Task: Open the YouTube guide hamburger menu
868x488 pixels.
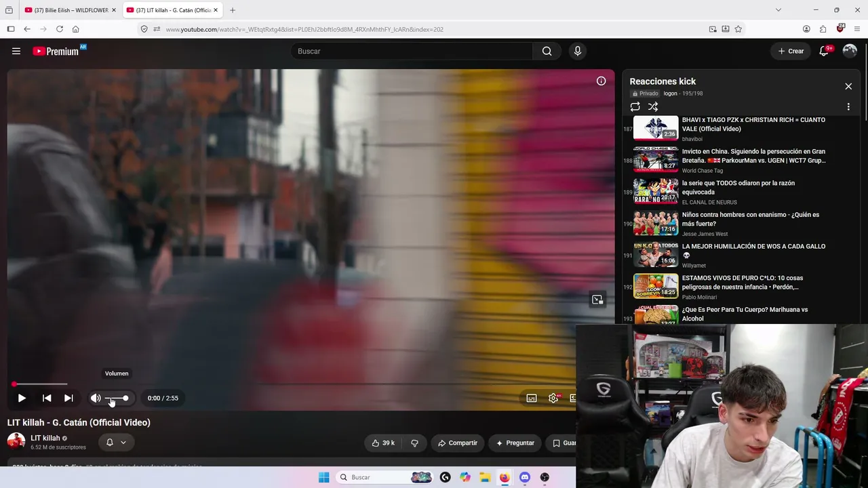Action: [16, 51]
